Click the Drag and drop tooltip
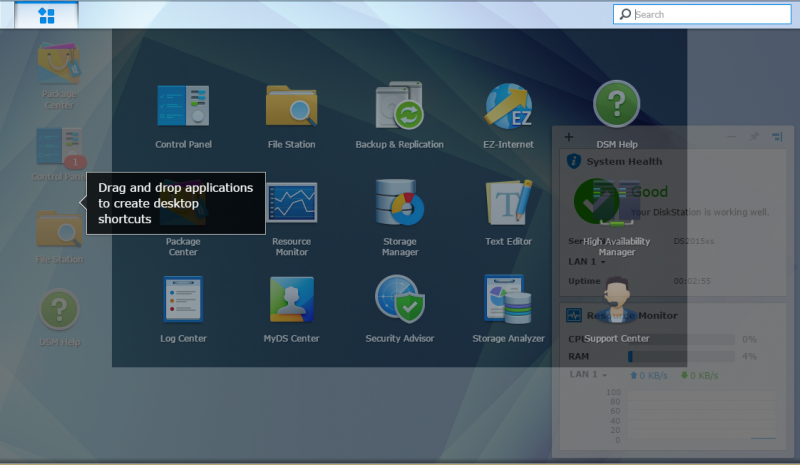The height and width of the screenshot is (465, 800). (176, 203)
